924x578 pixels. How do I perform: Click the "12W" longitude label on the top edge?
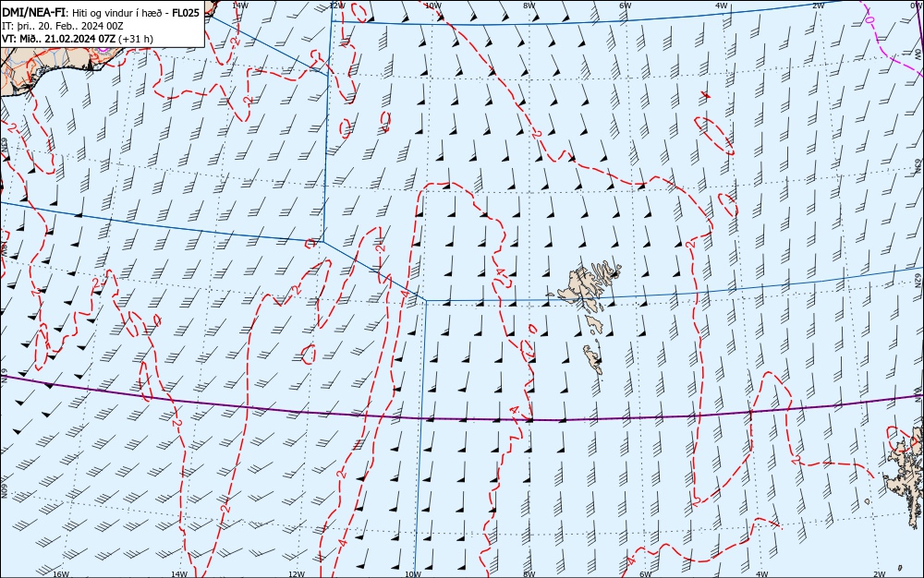337,5
